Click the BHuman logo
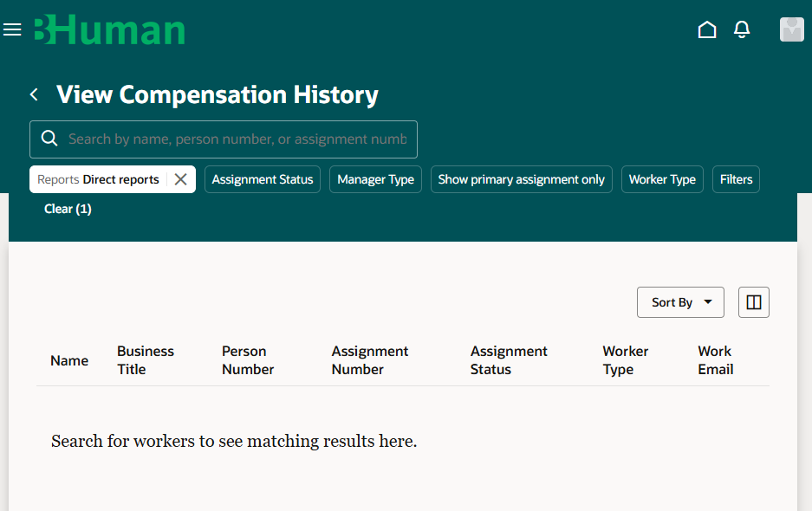812x511 pixels. [110, 30]
